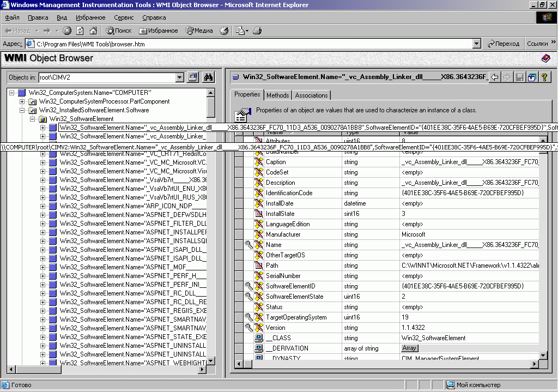This screenshot has width=558, height=392.
Task: Click the Win32_SoftwareElement value of __CLASS
Action: coord(433,338)
